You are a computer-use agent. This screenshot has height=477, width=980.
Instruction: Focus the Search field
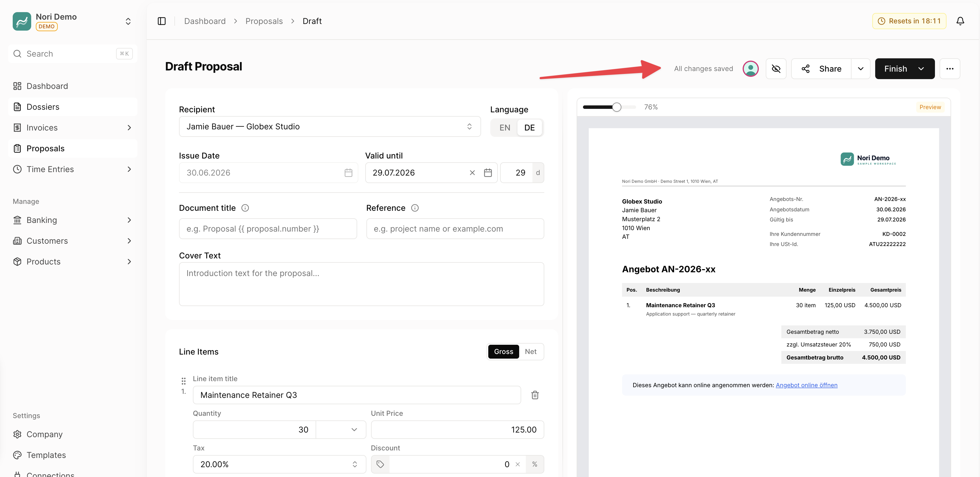73,54
